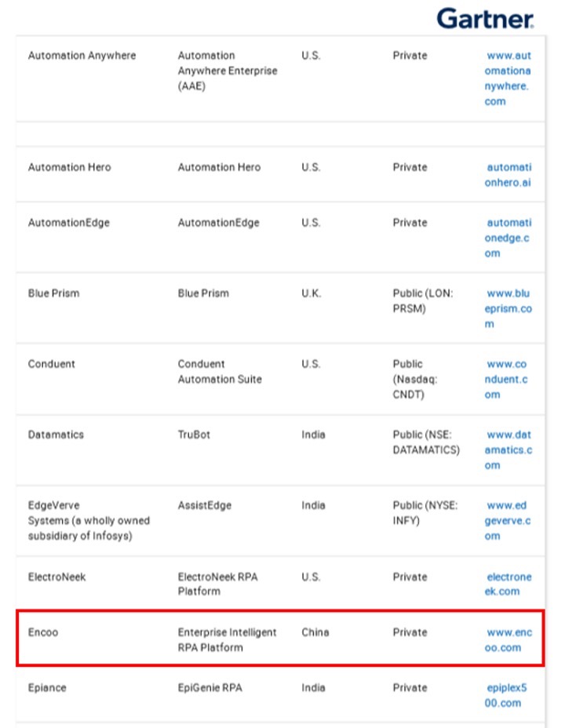Open the automationhero.ai link

click(x=508, y=175)
